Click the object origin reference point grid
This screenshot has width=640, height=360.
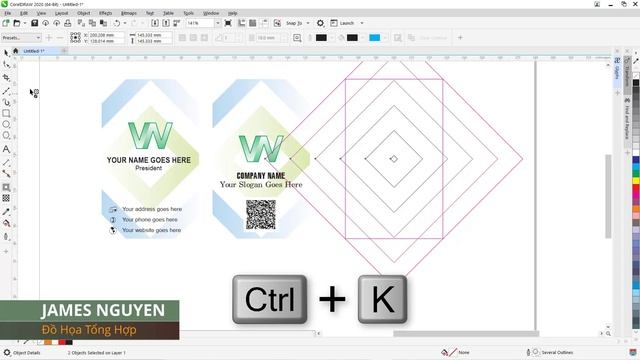pos(75,38)
